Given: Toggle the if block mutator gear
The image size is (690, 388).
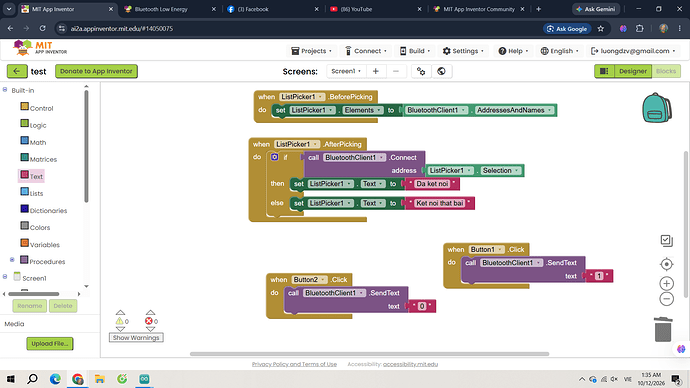Looking at the screenshot, I should point(275,157).
